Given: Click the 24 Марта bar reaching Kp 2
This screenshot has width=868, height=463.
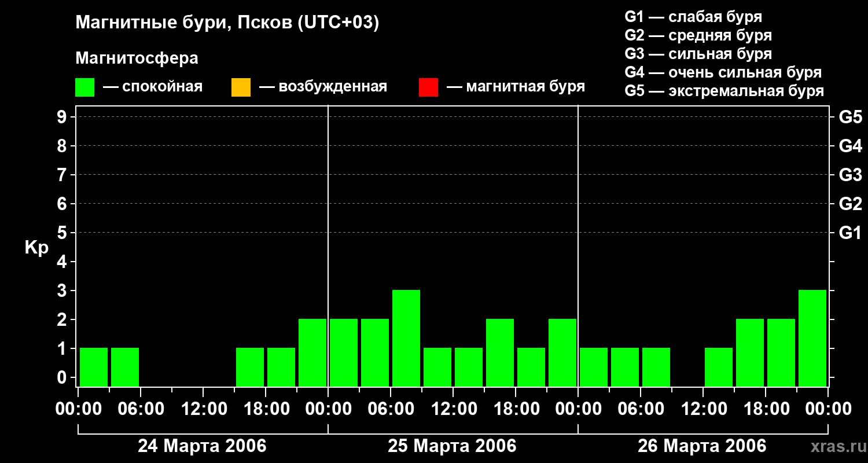Looking at the screenshot, I should (312, 352).
